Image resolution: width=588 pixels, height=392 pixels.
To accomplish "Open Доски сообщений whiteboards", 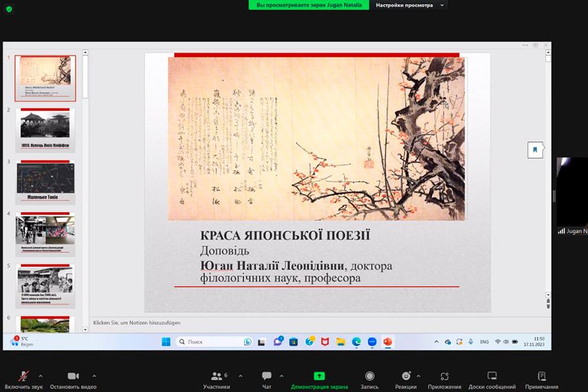I will 492,379.
